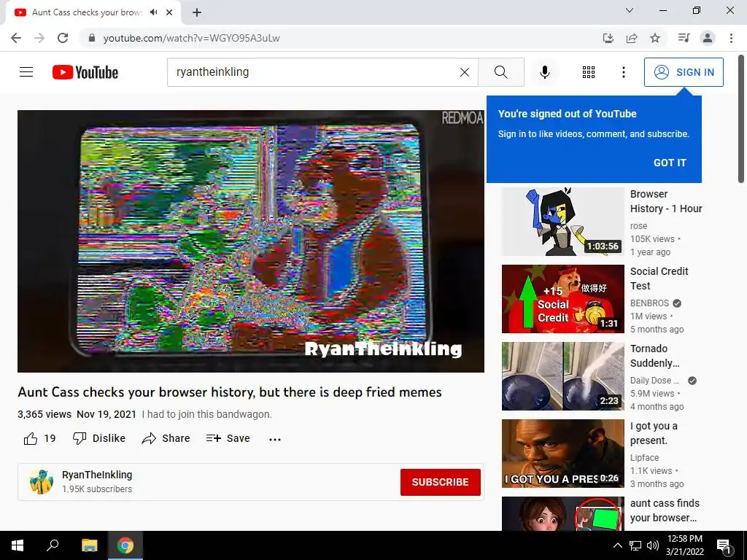Click the BENBROS channel name

(x=649, y=303)
